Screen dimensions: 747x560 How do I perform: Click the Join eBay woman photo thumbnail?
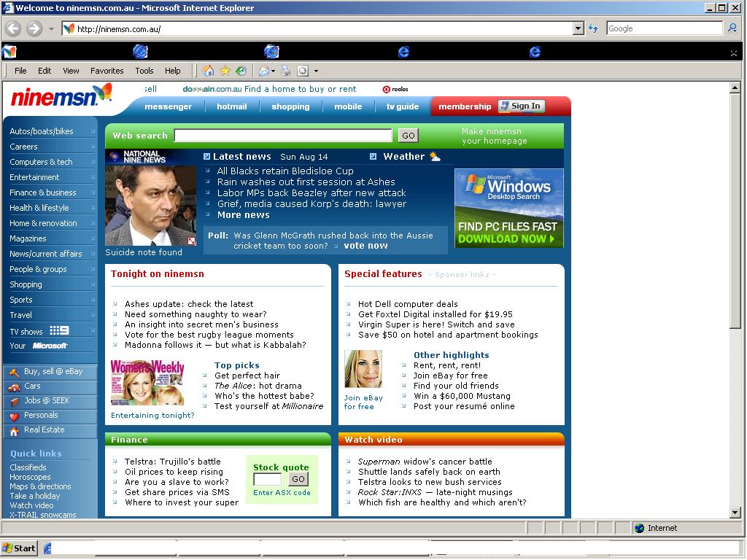(x=363, y=369)
